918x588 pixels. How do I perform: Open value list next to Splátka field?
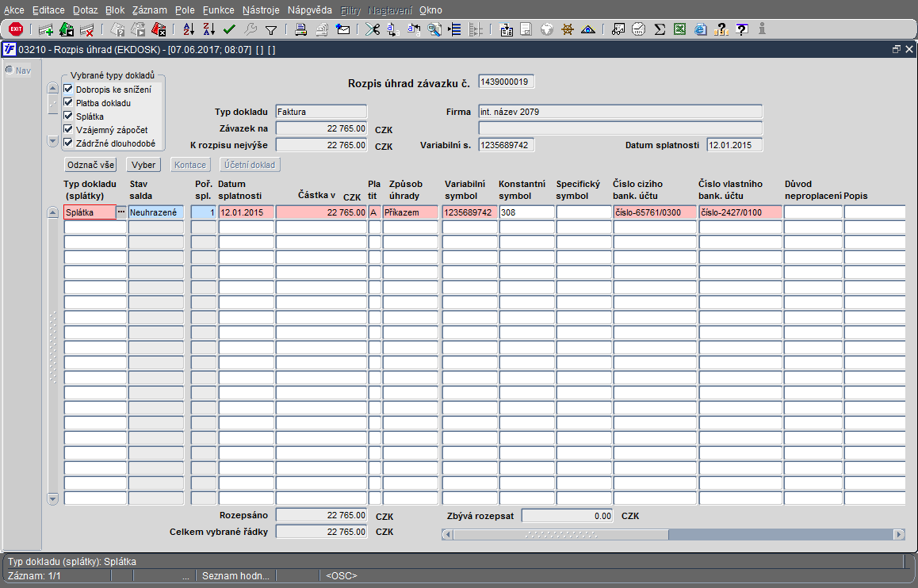tap(121, 212)
